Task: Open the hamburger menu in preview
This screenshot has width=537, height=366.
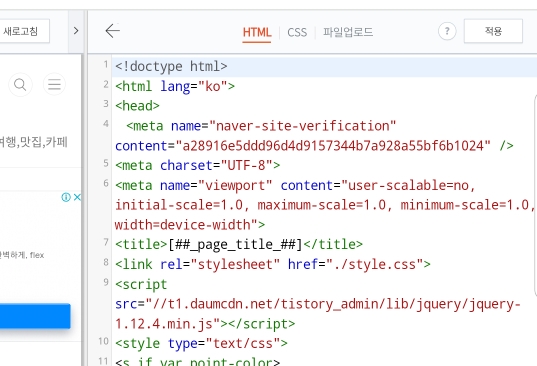Action: tap(54, 84)
